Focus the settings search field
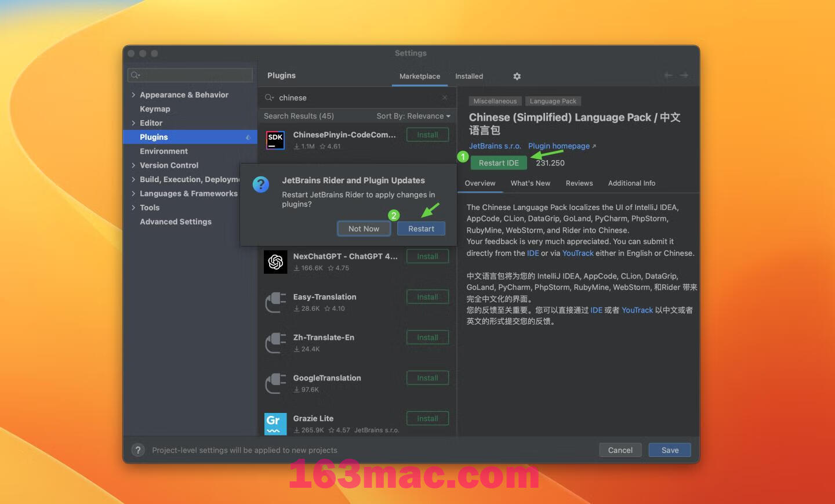835x504 pixels. 190,75
